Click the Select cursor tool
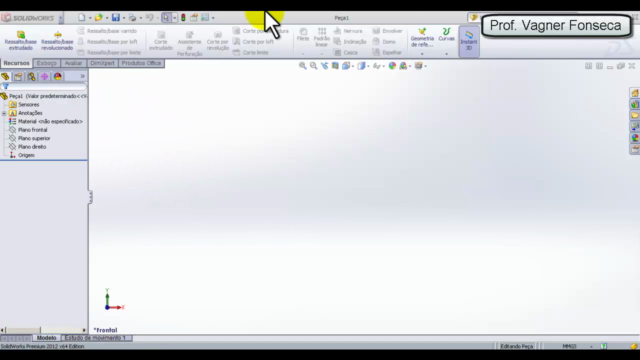640x360 pixels. coord(166,18)
